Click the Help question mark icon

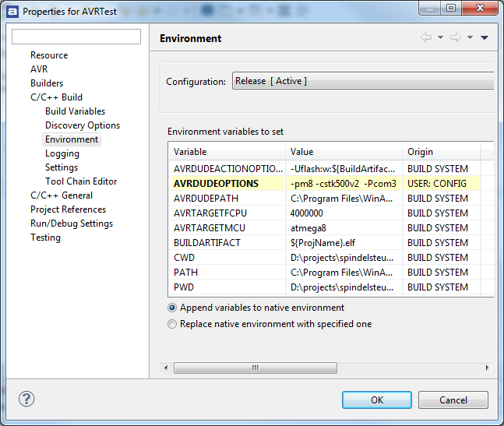click(26, 399)
